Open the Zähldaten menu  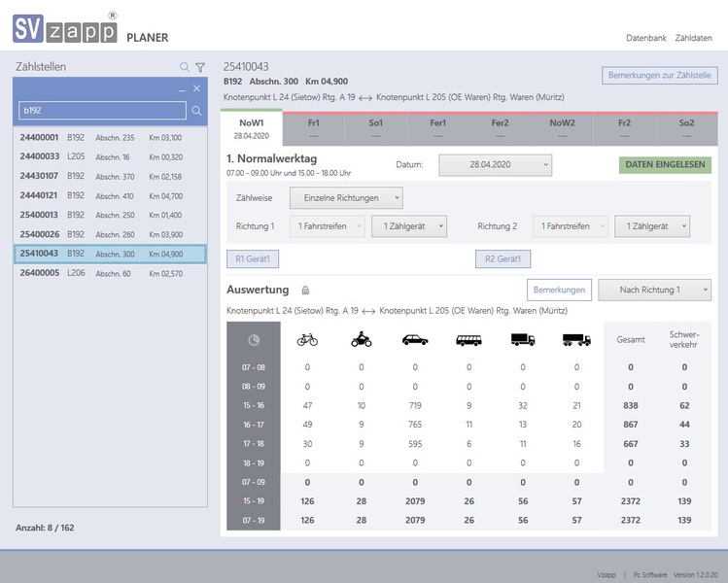(x=693, y=38)
